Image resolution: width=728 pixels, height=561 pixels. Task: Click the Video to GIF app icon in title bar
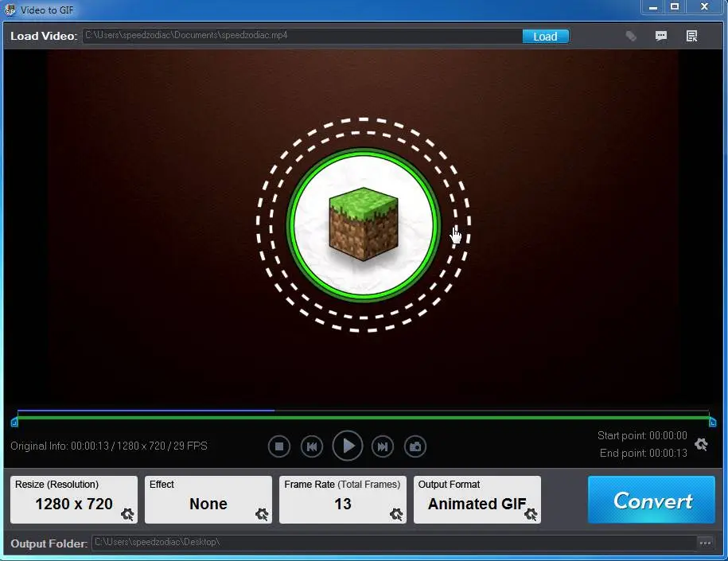[10, 10]
